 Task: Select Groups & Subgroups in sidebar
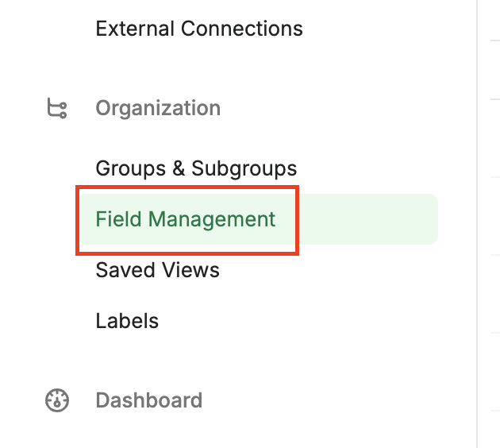pyautogui.click(x=197, y=168)
